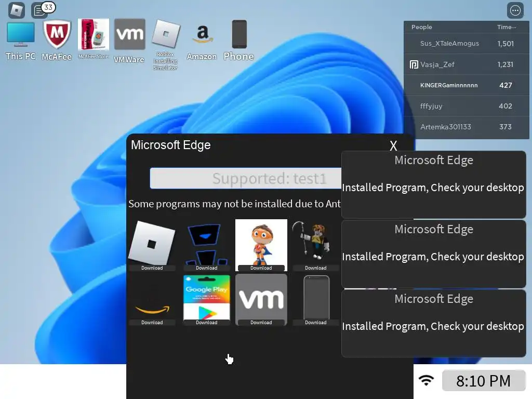Click the 427 time value
Screen dimensions: 532x399
tap(506, 85)
